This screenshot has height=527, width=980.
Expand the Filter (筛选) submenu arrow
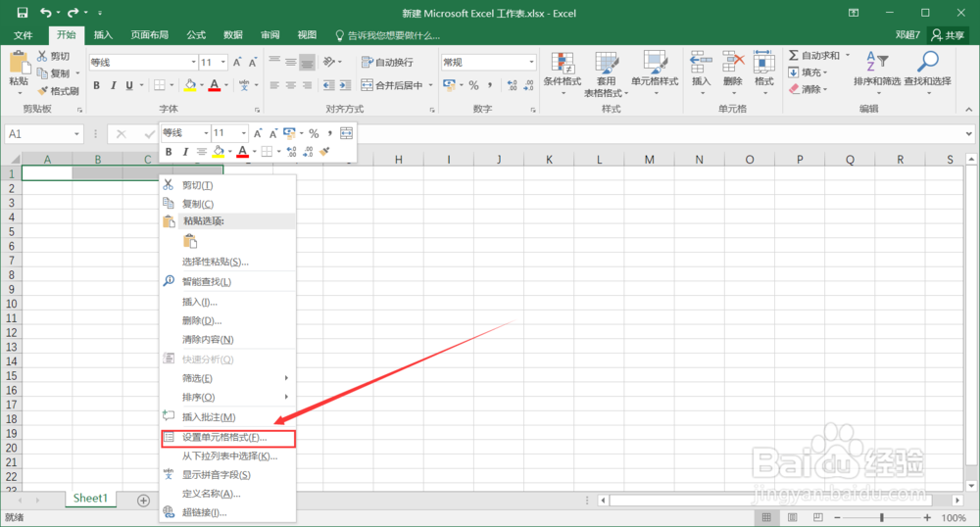click(x=286, y=378)
